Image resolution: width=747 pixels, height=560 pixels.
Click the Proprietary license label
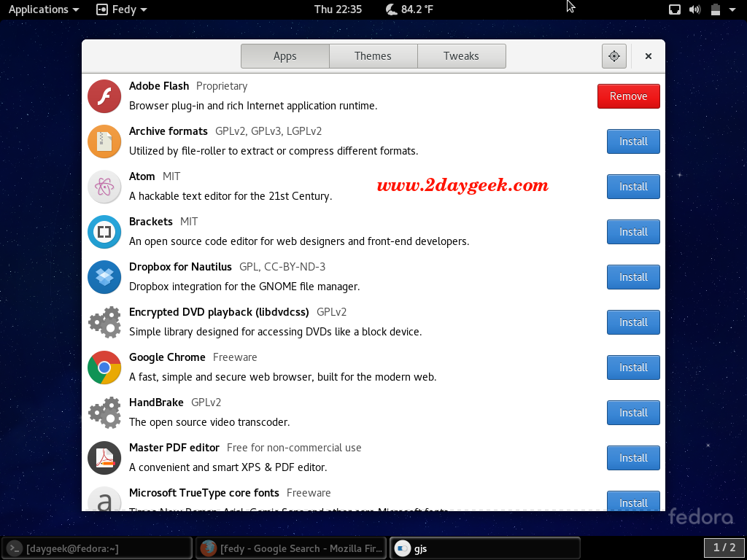[x=222, y=86]
